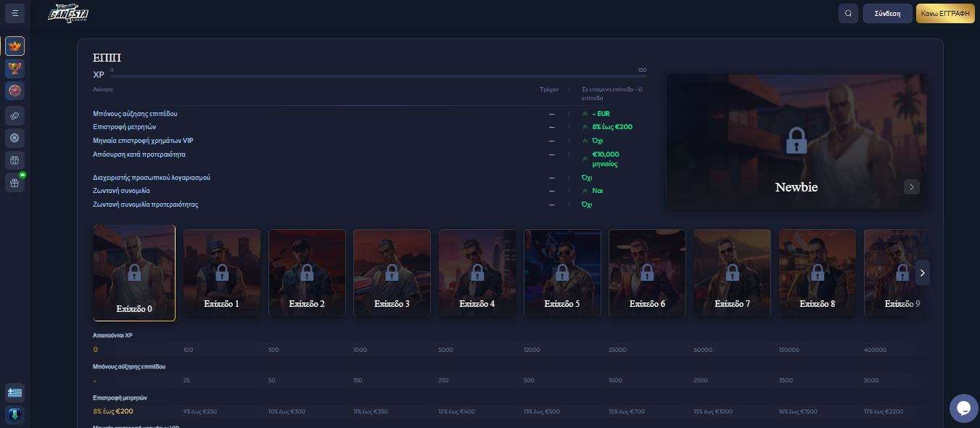Click the "9% έως €250" cashback value
Screen dimensions: 980x428
(200, 411)
